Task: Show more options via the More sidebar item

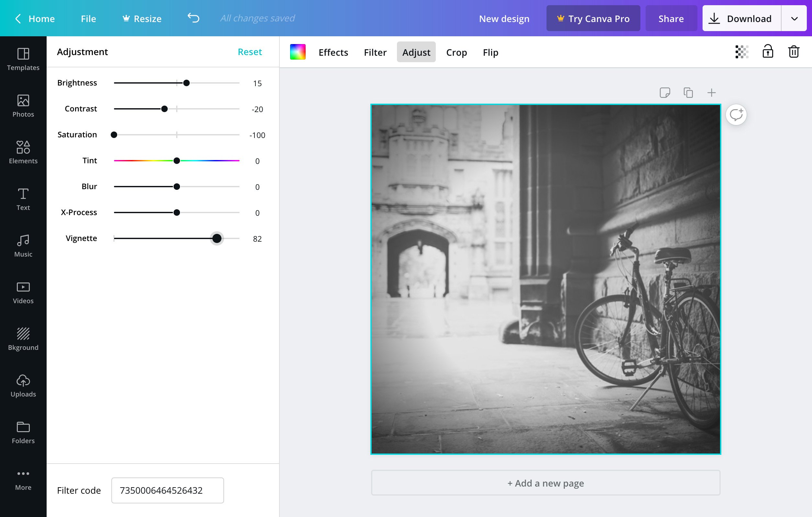Action: pyautogui.click(x=23, y=478)
